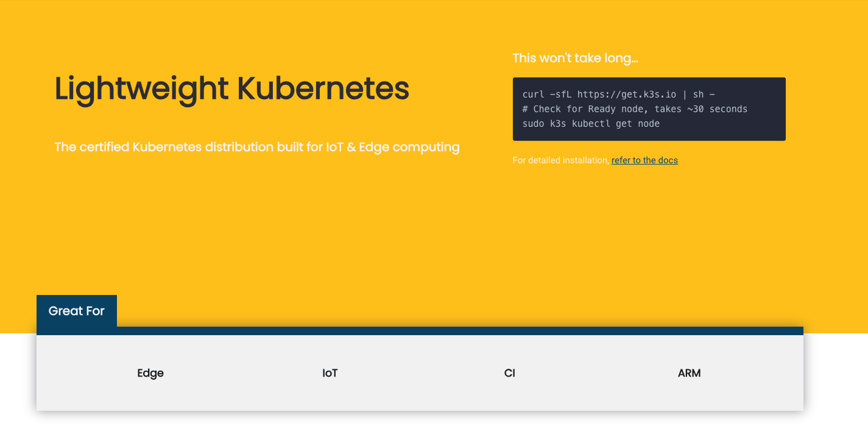The width and height of the screenshot is (868, 440).
Task: Click the '# Check for Ready node' comment line
Action: [635, 109]
